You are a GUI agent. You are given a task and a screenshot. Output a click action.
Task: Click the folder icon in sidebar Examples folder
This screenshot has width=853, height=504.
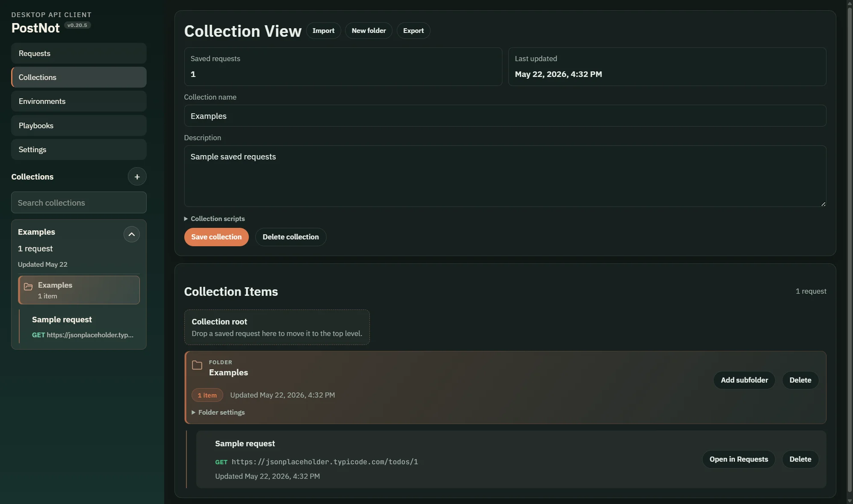point(28,286)
